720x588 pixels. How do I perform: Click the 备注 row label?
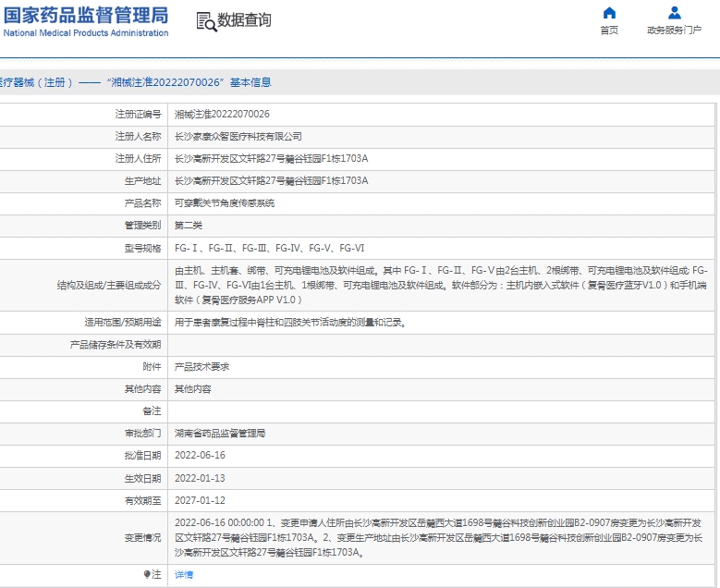152,411
